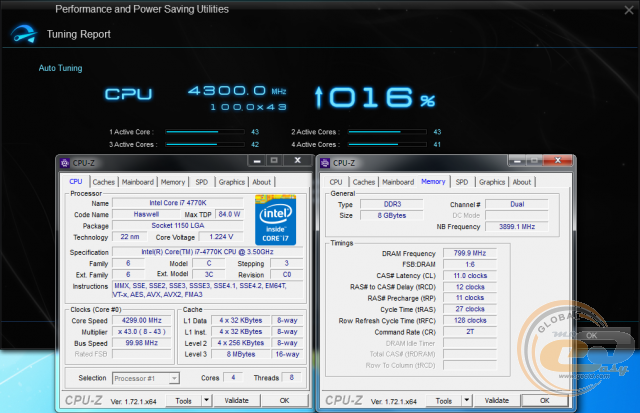Click OK button in right CPU-Z window
Screen dimensions: 640x413
pyautogui.click(x=544, y=401)
